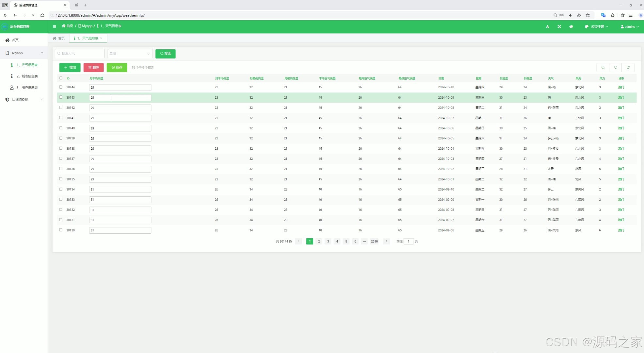Click the red 删除 delete button
The width and height of the screenshot is (644, 353).
click(x=93, y=67)
